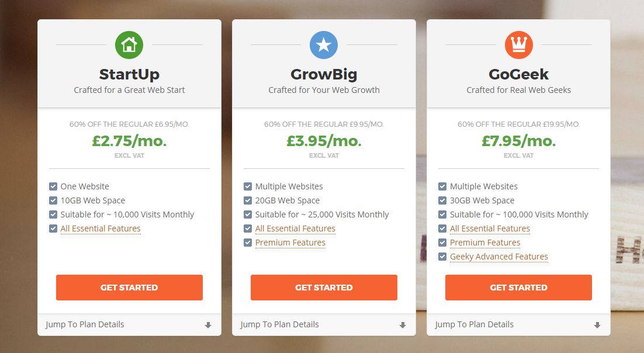Click the blue GrowBig star icon
The width and height of the screenshot is (644, 353).
tap(324, 45)
